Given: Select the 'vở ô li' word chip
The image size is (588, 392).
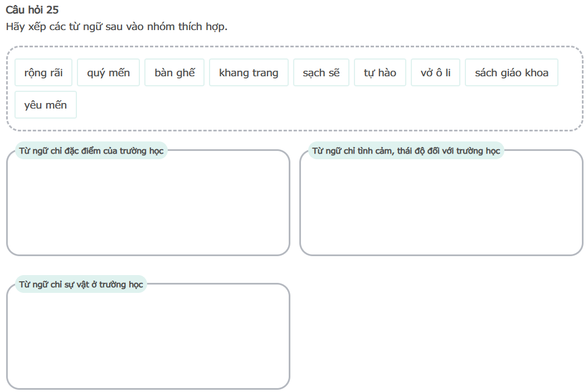Looking at the screenshot, I should [435, 73].
